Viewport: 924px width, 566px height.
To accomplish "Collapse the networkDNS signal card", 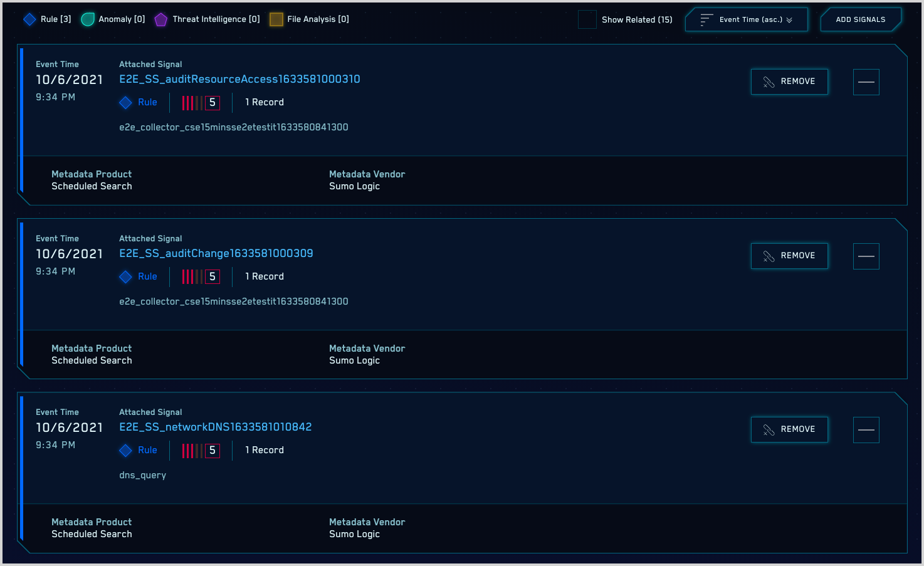I will tap(866, 430).
